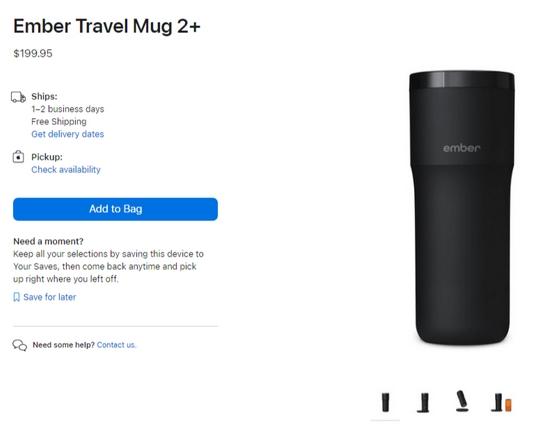Select the third thumbnail with tilted mug
The width and height of the screenshot is (560, 430).
click(462, 401)
